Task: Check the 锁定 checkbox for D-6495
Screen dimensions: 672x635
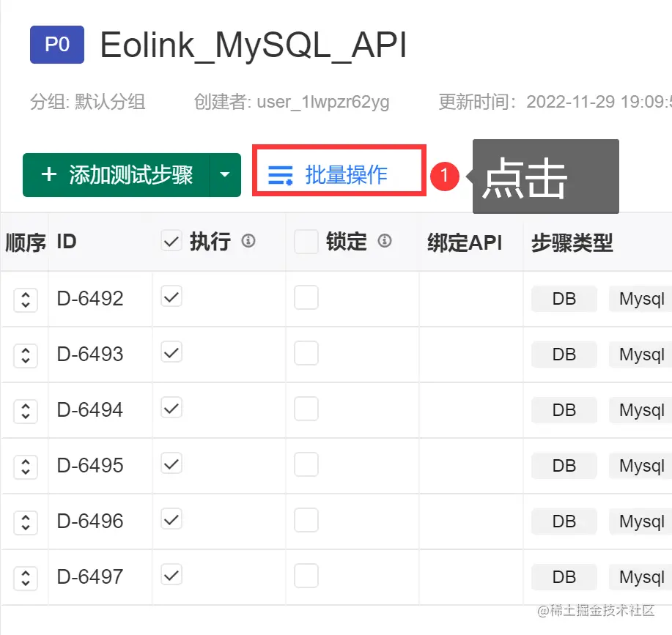Action: click(306, 464)
